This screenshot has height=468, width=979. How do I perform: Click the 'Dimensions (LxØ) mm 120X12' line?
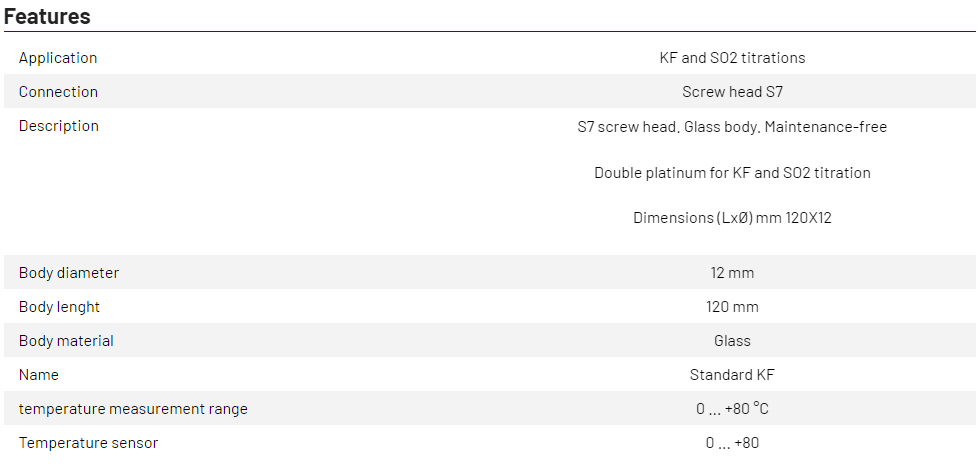click(732, 218)
